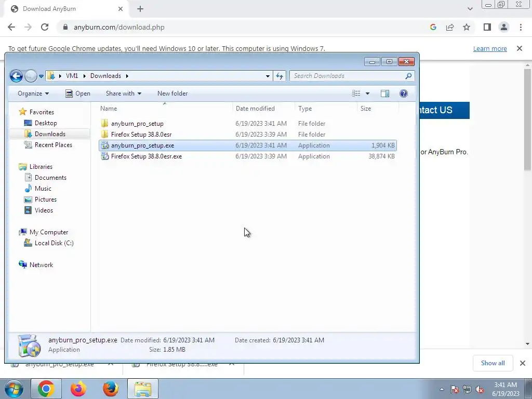Sort files by Type column
The image size is (532, 399).
pos(326,109)
